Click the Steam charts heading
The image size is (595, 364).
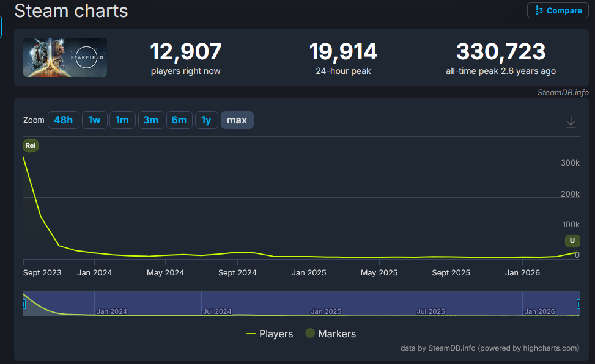pyautogui.click(x=71, y=10)
